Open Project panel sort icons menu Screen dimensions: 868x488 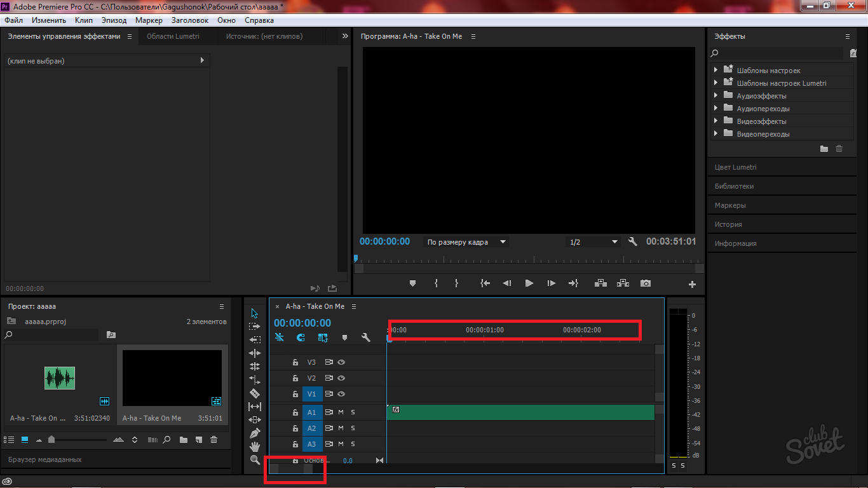(x=135, y=440)
